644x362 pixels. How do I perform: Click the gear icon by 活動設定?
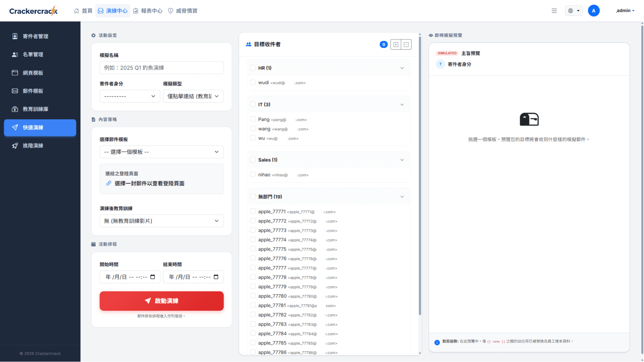[94, 35]
